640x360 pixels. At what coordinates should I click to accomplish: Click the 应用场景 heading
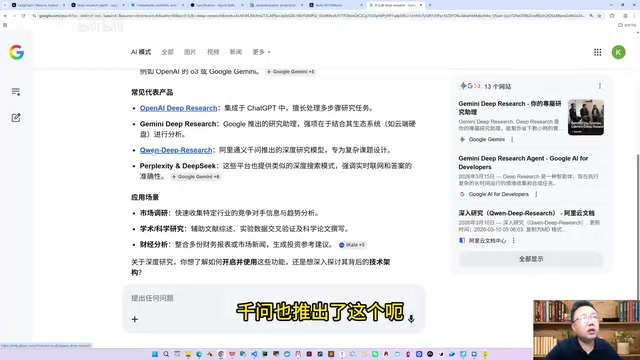tap(145, 198)
